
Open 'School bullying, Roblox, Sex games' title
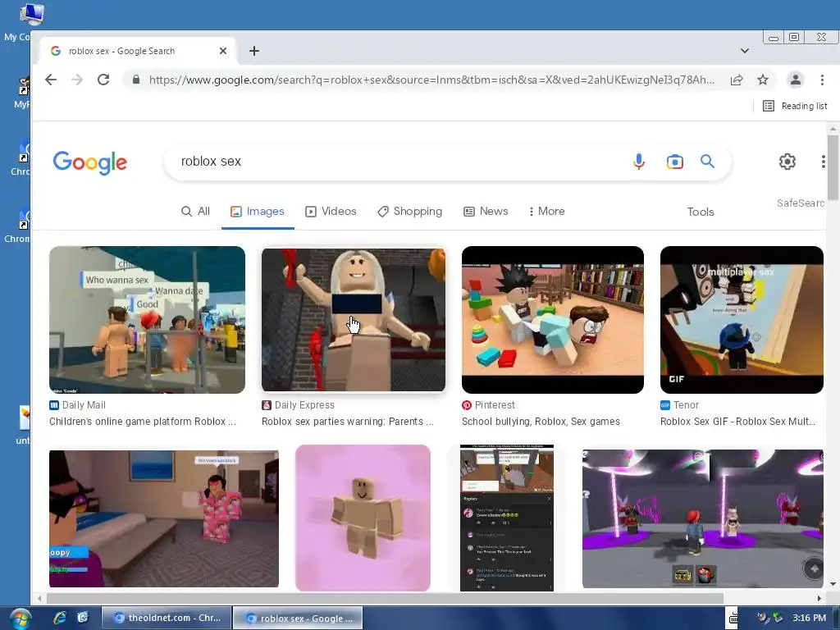[x=541, y=422]
